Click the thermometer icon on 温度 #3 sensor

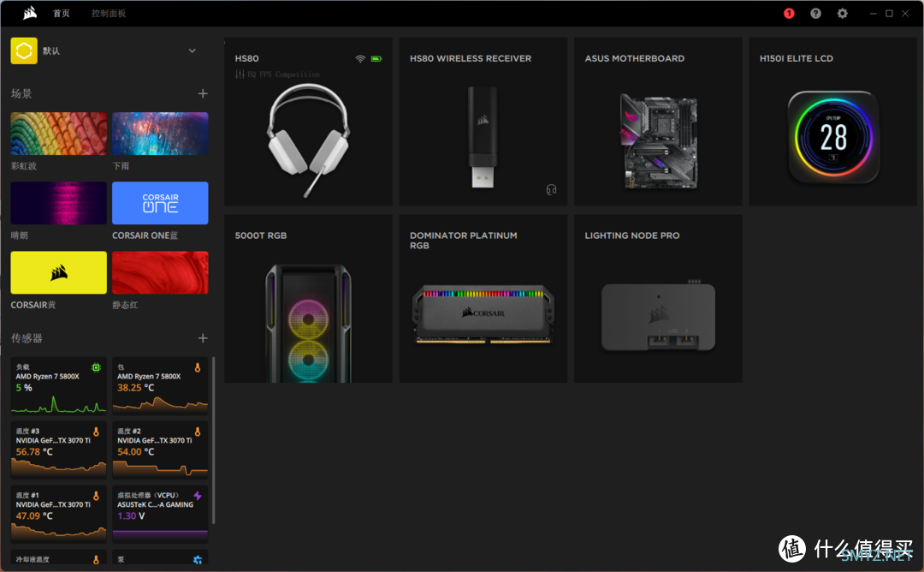tap(96, 432)
